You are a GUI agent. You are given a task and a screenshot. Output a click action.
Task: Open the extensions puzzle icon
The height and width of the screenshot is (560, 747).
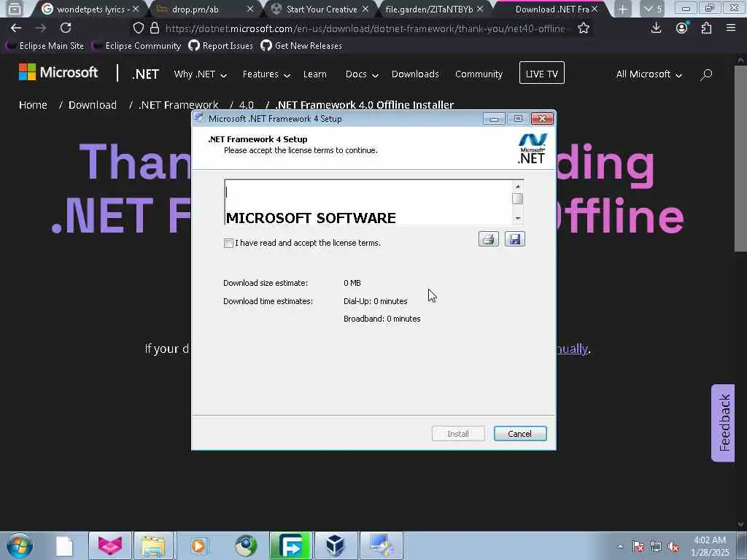tap(706, 28)
